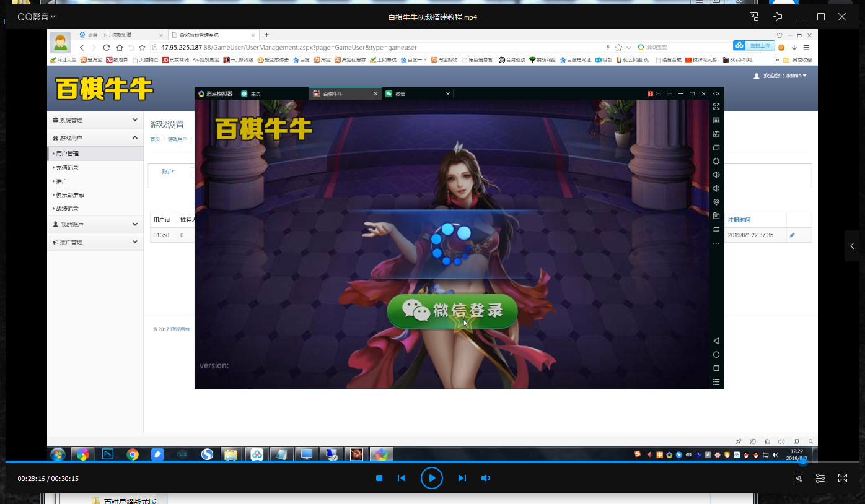Tap the Android recent apps square button
Viewport: 865px width, 504px height.
(x=716, y=368)
